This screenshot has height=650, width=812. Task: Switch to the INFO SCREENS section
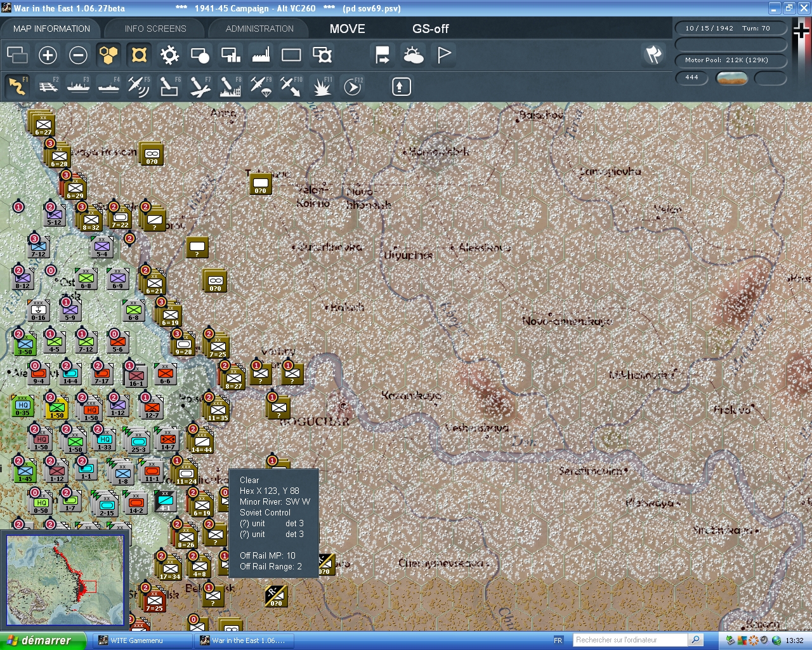tap(154, 28)
